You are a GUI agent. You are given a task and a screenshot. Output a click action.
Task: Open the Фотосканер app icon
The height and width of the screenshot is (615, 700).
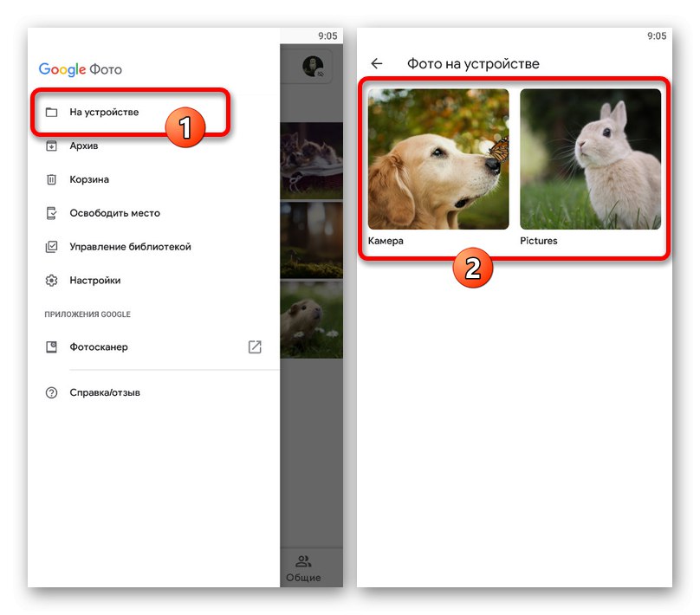point(54,346)
